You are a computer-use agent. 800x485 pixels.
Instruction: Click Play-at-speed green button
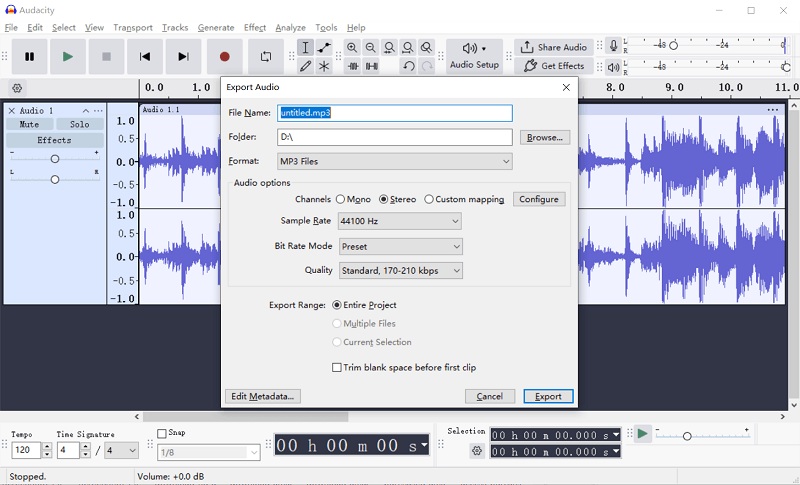(x=642, y=434)
